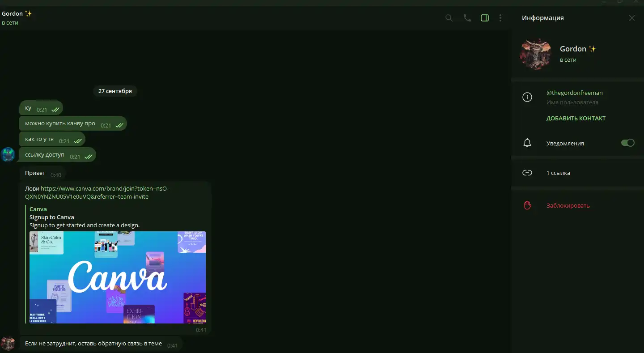This screenshot has width=644, height=353.
Task: Open the 1 ссылка shared links
Action: 558,173
